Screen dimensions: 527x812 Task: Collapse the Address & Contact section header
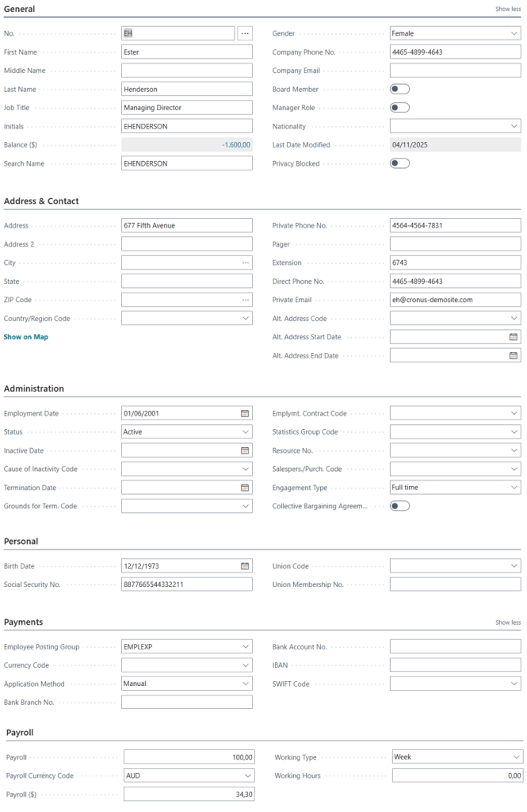click(41, 201)
